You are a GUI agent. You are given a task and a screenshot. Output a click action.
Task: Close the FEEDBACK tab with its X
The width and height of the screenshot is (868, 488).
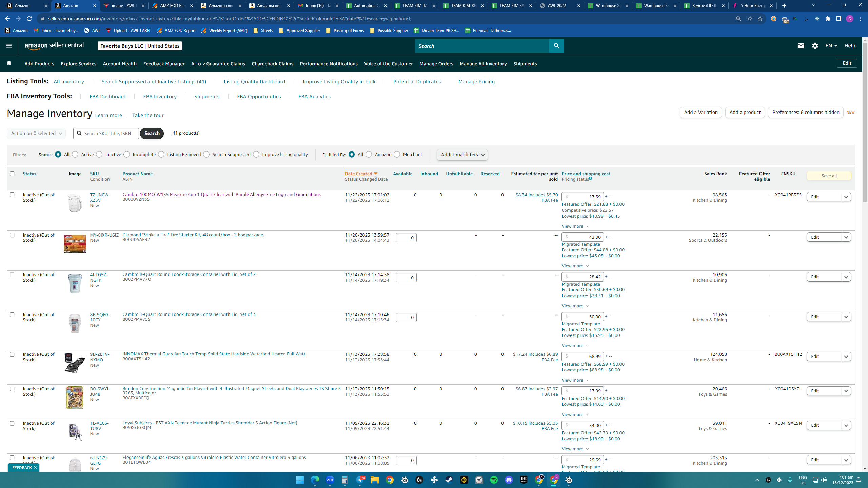pos(35,467)
